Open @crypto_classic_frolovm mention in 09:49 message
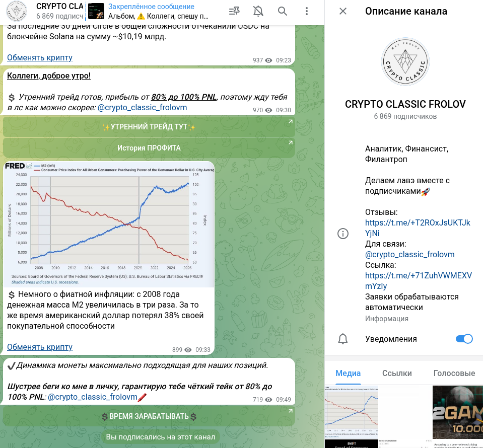 [93, 397]
